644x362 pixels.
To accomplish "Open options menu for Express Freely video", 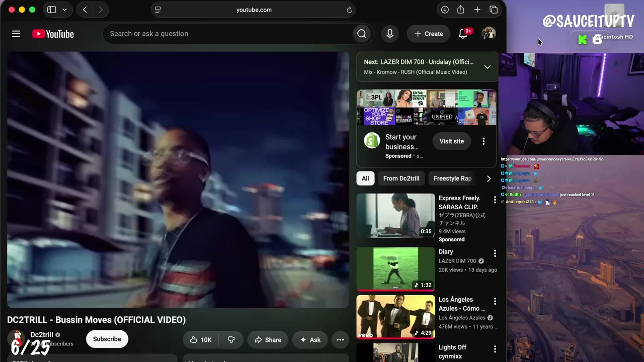I will [495, 200].
